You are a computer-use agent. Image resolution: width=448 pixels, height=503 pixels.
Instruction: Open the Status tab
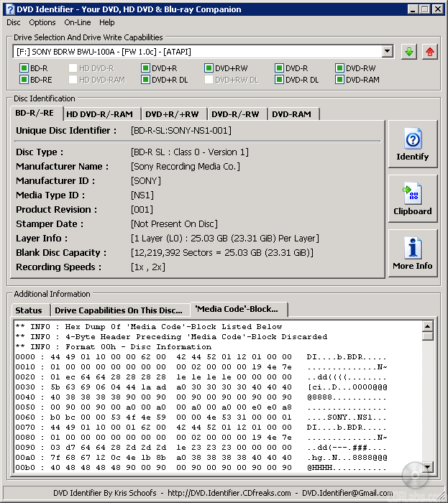(x=29, y=310)
